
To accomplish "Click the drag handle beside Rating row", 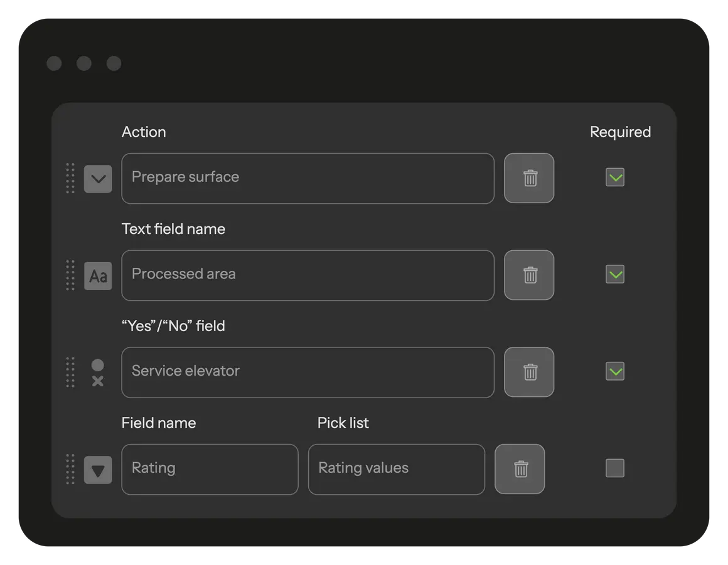I will point(70,469).
